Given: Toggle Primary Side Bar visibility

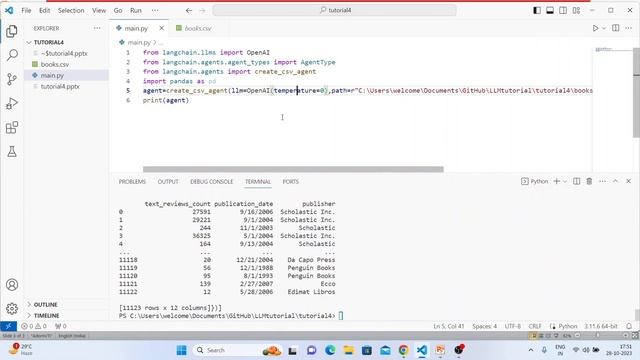Looking at the screenshot, I should 537,11.
